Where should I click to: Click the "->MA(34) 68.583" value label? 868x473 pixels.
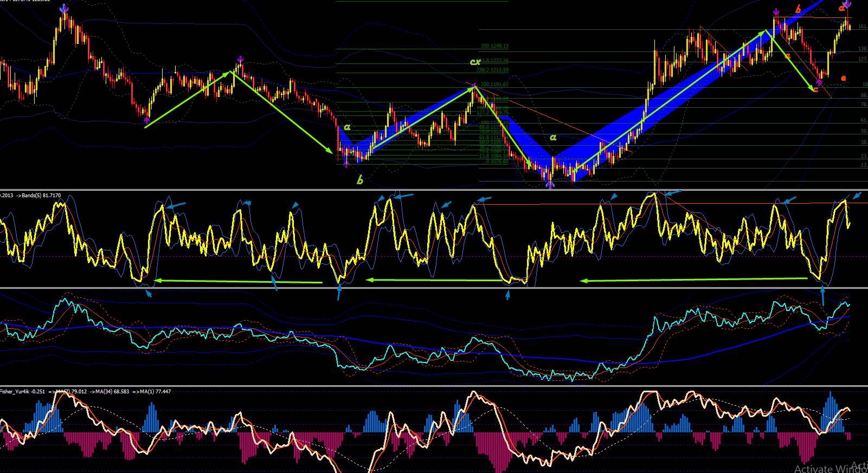(x=110, y=391)
